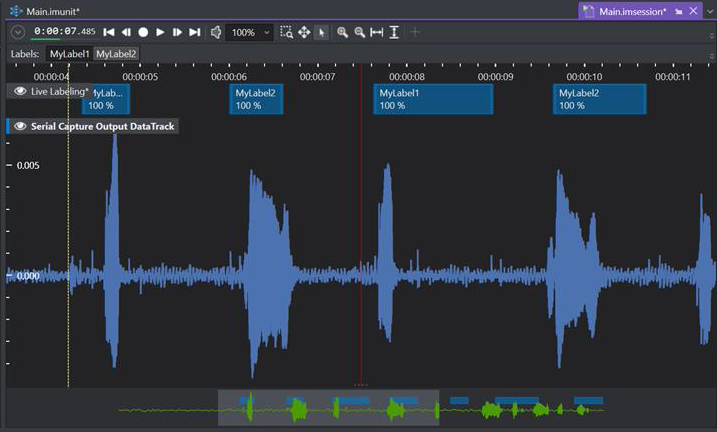Expand the toolbar overflow grip on right

[x=712, y=36]
